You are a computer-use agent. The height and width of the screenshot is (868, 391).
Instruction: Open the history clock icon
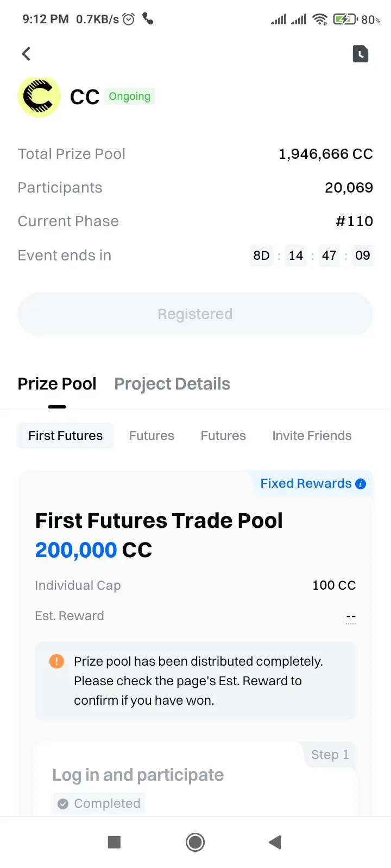[x=361, y=54]
